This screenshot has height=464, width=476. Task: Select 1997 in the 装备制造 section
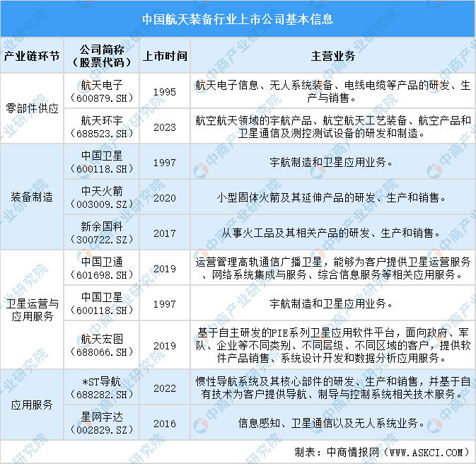[x=165, y=163]
